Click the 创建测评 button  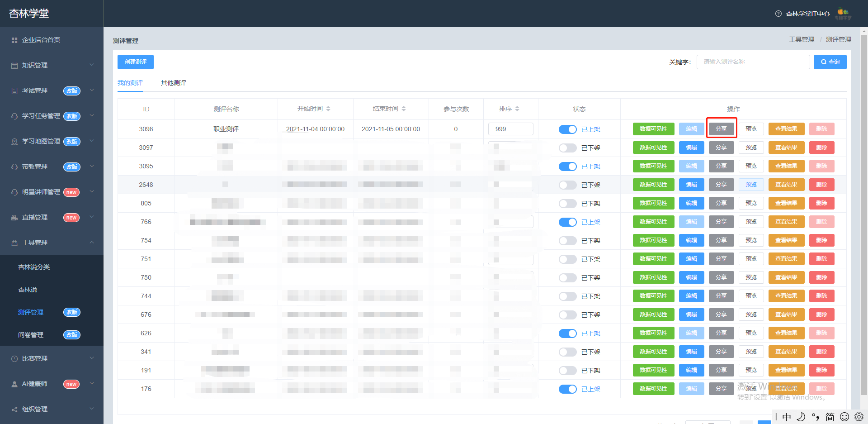point(136,62)
